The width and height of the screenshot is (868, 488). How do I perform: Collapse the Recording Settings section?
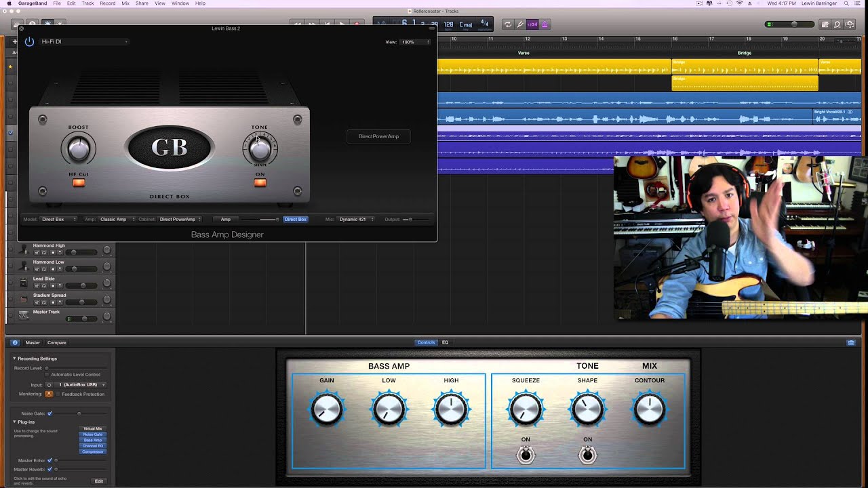[14, 359]
